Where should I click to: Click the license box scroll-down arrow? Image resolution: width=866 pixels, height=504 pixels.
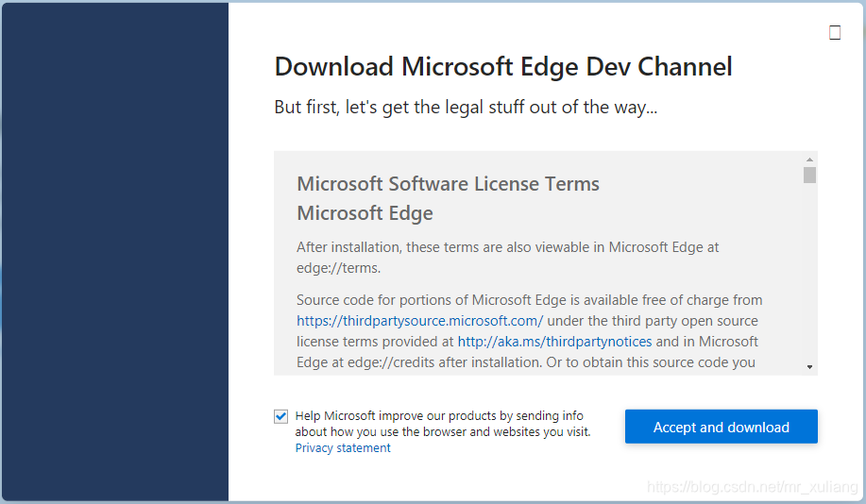809,367
